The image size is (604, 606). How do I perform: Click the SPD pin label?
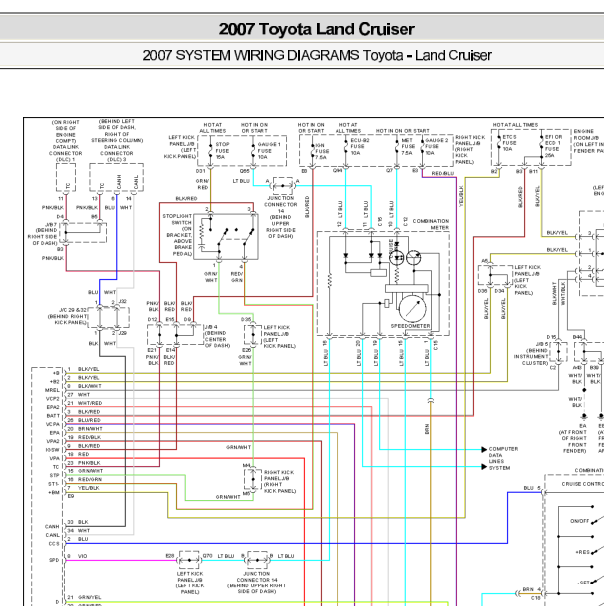54,560
